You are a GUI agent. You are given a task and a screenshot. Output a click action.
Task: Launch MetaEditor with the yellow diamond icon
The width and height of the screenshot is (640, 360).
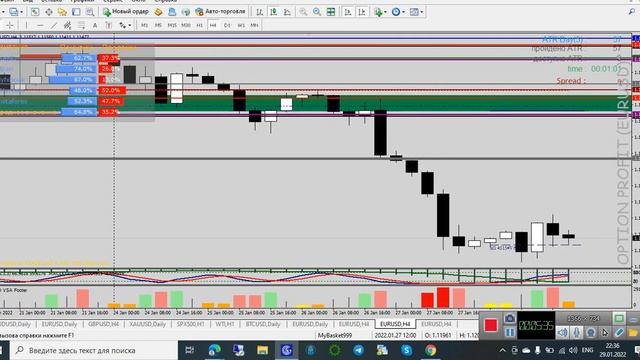(158, 12)
